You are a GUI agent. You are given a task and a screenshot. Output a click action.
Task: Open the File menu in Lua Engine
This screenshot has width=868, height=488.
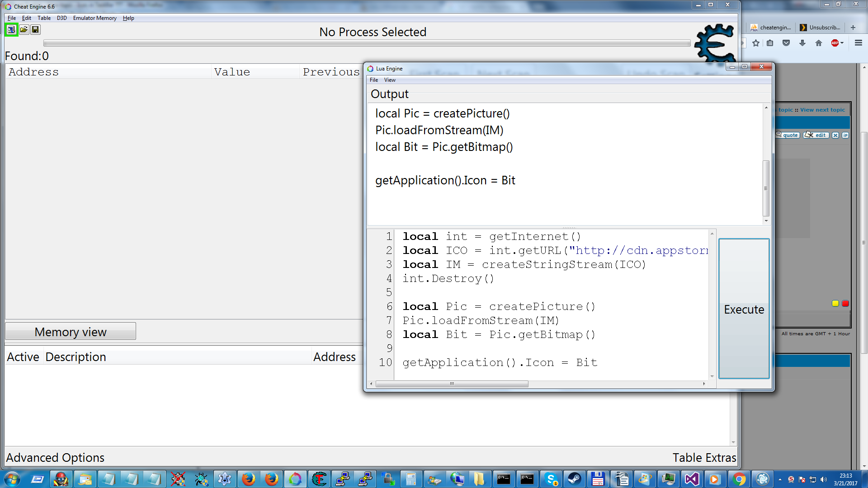point(374,80)
